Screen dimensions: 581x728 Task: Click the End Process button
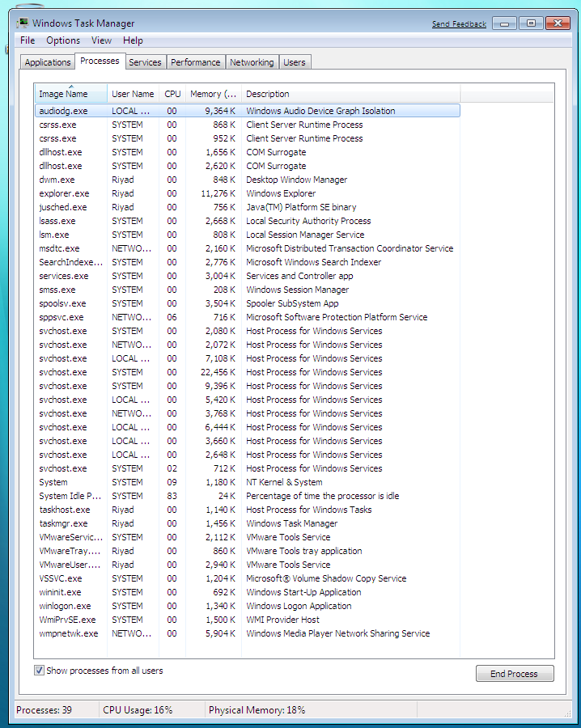pos(515,674)
